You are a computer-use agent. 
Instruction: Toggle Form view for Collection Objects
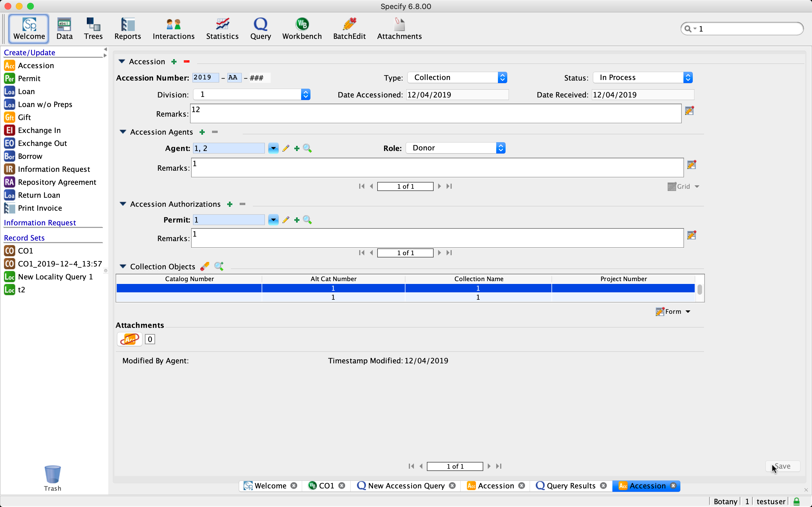click(x=673, y=312)
